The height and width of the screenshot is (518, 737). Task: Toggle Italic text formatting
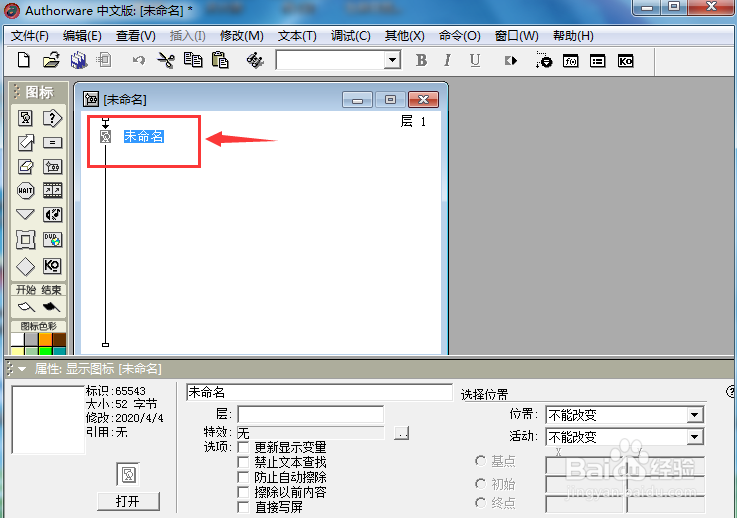pyautogui.click(x=447, y=60)
